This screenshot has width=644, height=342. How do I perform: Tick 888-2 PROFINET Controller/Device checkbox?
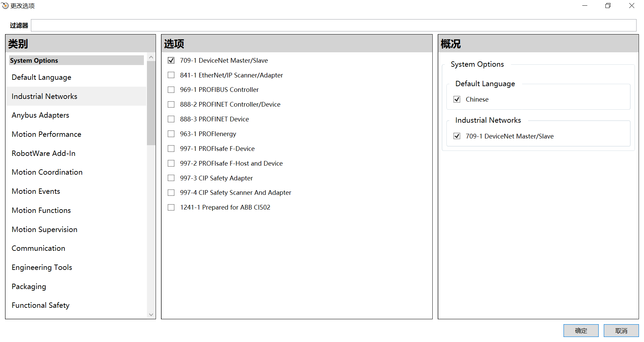[171, 105]
